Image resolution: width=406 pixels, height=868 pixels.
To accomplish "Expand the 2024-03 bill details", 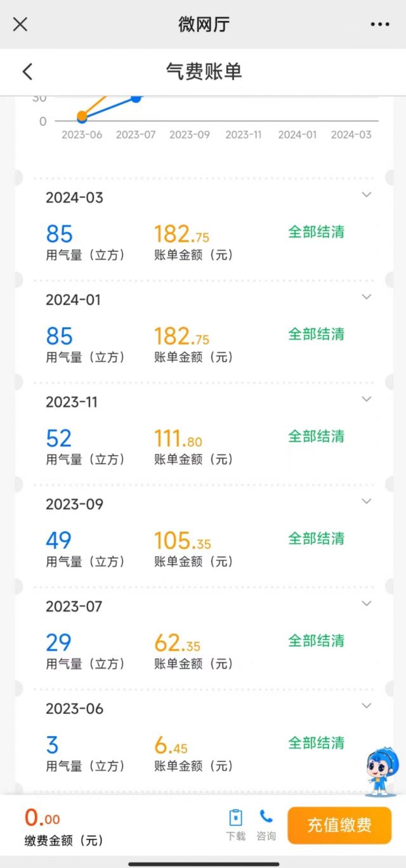I will click(366, 195).
